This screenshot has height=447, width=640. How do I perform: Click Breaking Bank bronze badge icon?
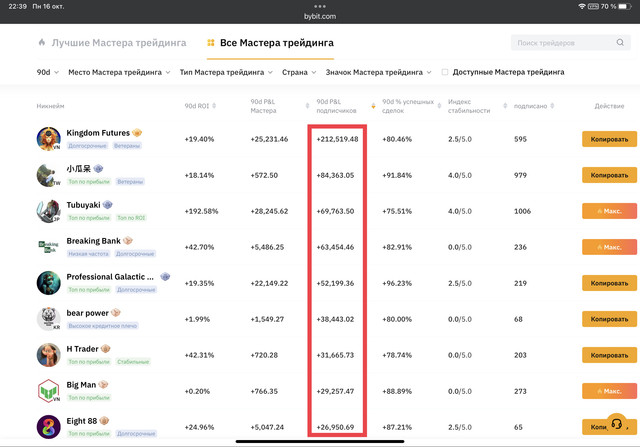(128, 240)
